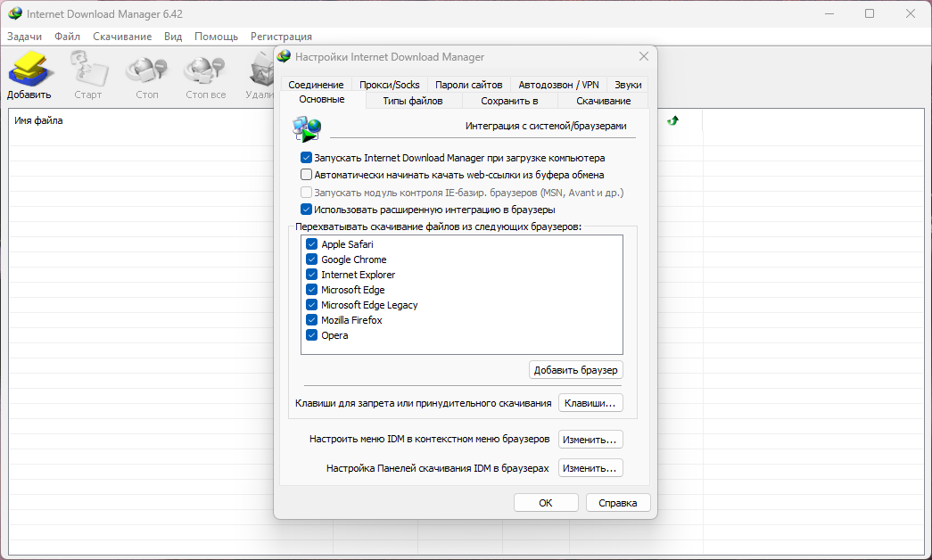
Task: Toggle launching IDM at computer startup checkbox
Action: (306, 158)
